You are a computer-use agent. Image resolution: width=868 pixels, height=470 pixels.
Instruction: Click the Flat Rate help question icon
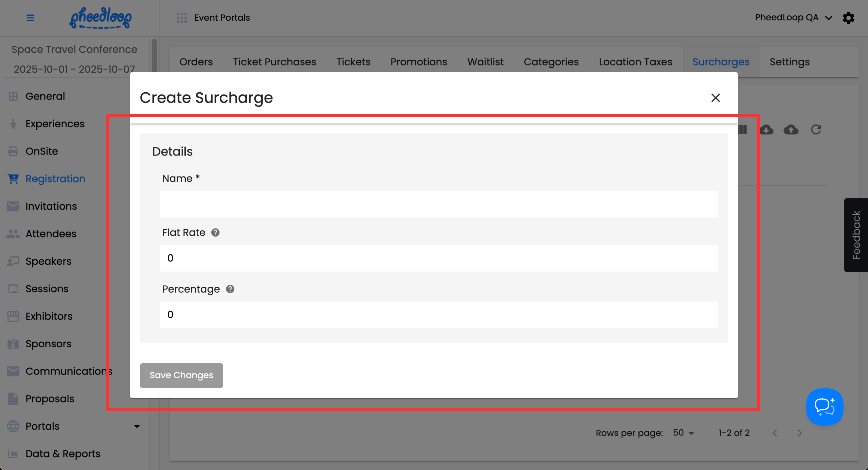[x=215, y=232]
